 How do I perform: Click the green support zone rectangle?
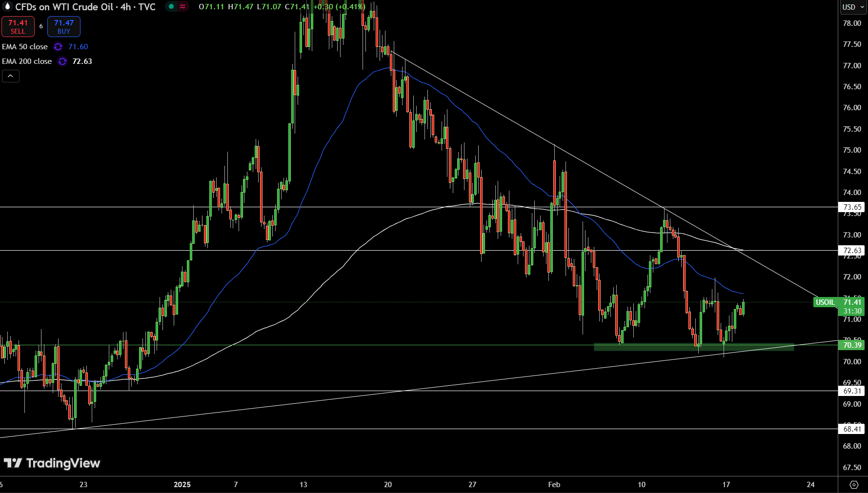694,347
